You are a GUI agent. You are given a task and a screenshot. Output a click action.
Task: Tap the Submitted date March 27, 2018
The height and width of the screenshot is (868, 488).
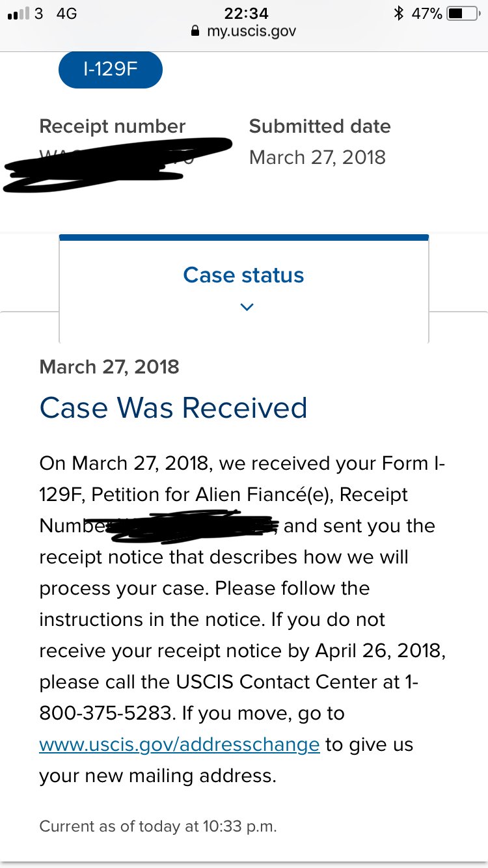click(318, 157)
